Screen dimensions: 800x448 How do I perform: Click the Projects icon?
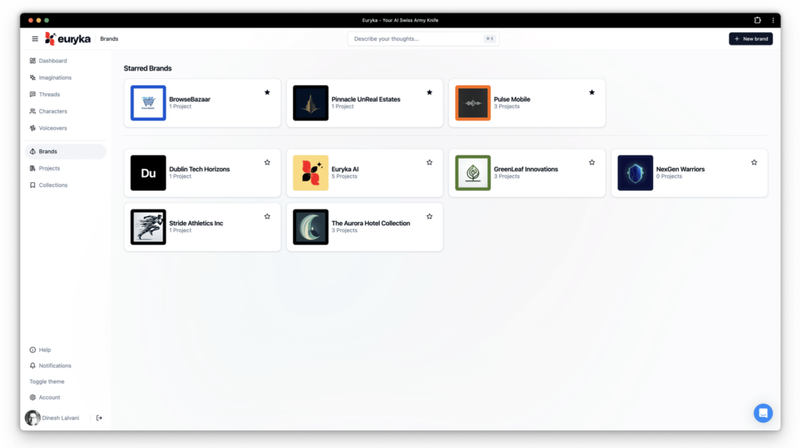click(x=33, y=168)
